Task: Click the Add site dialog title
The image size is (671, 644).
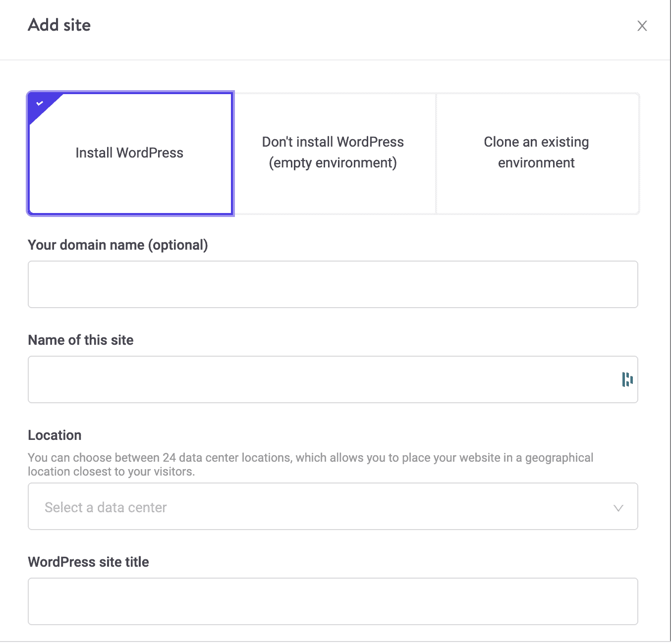Action: [x=59, y=25]
